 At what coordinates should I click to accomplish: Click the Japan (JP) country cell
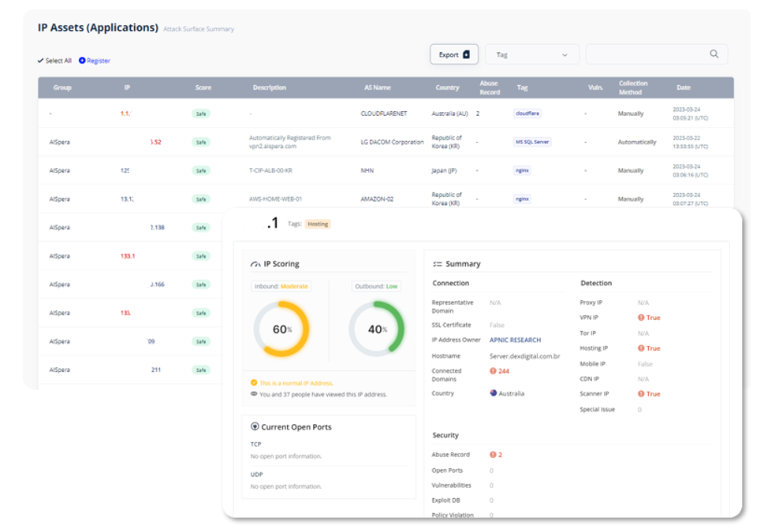click(x=444, y=170)
